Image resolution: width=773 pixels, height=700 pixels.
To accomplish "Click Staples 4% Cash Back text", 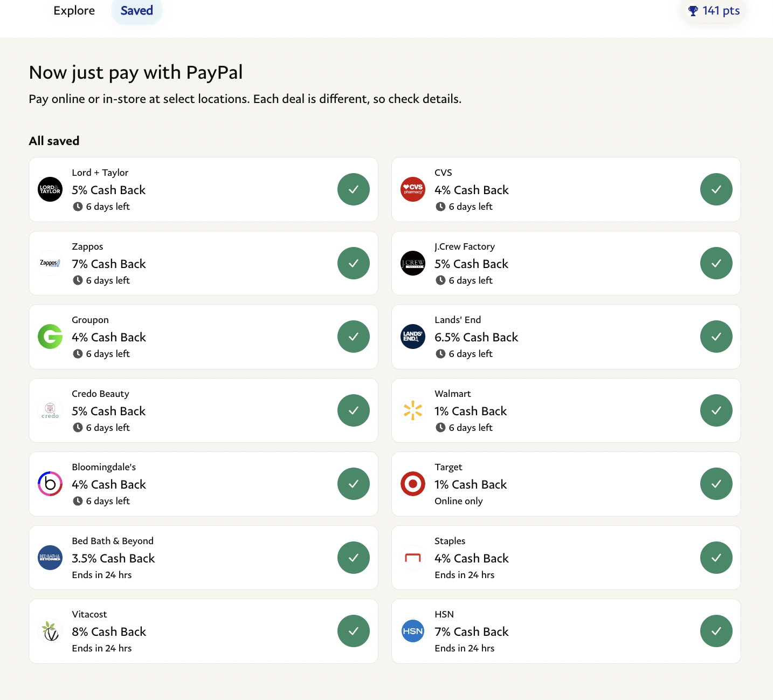I will coord(472,558).
